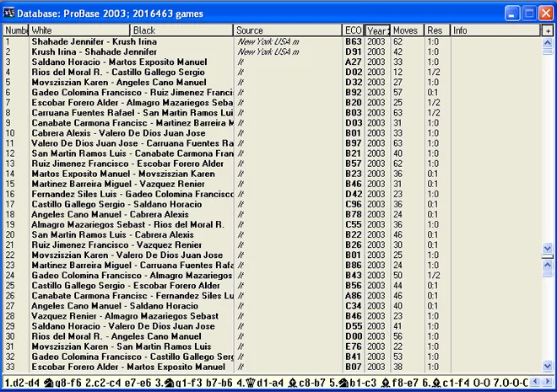Screen dimensions: 557x392
Task: Click the Info column header
Action: point(495,30)
